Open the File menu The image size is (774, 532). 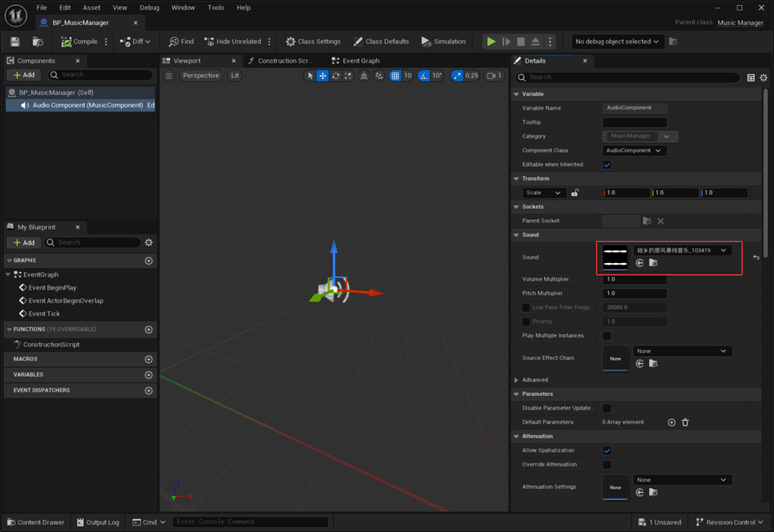click(42, 8)
